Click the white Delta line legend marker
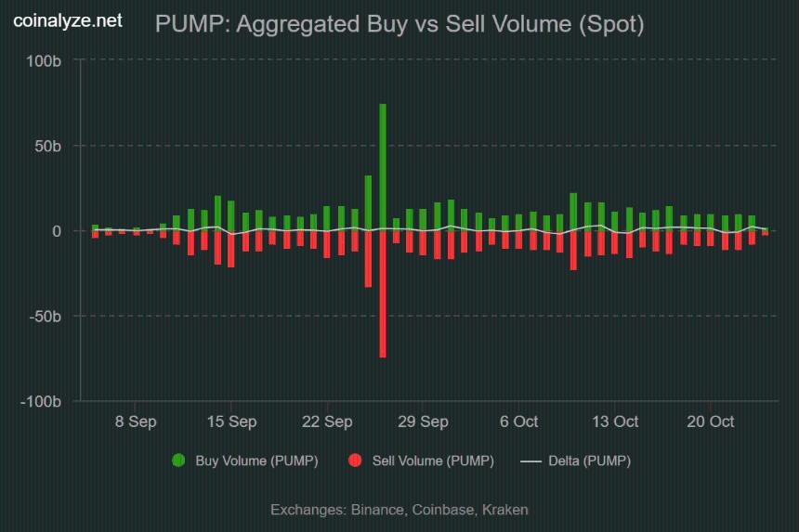The image size is (799, 532). (530, 461)
